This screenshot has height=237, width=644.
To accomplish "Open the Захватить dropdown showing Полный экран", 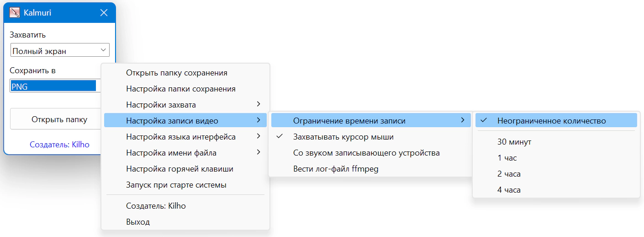I will pos(60,50).
